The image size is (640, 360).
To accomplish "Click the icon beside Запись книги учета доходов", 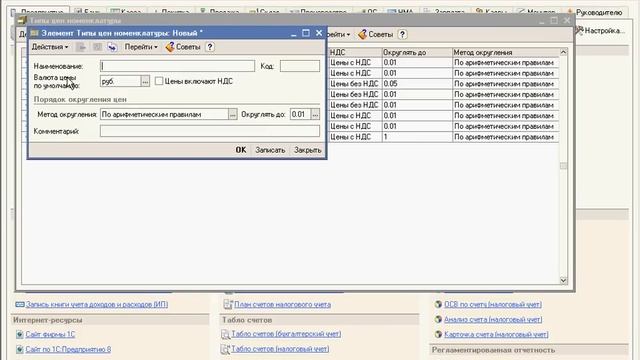I will point(20,304).
